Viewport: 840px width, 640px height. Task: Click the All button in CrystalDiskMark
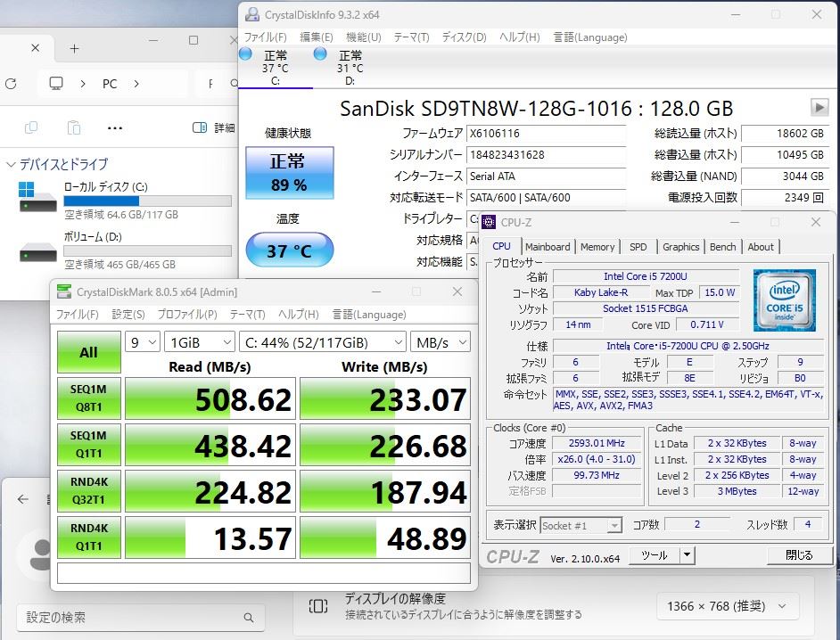click(89, 352)
